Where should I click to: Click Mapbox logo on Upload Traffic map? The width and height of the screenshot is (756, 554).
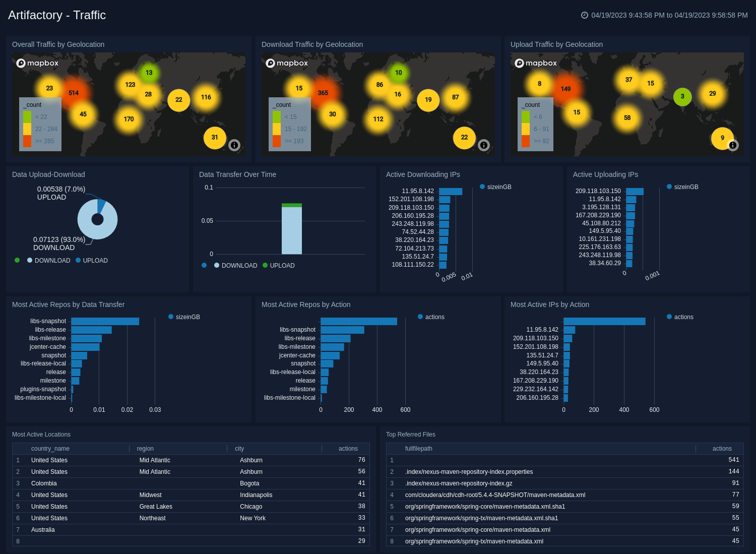536,63
